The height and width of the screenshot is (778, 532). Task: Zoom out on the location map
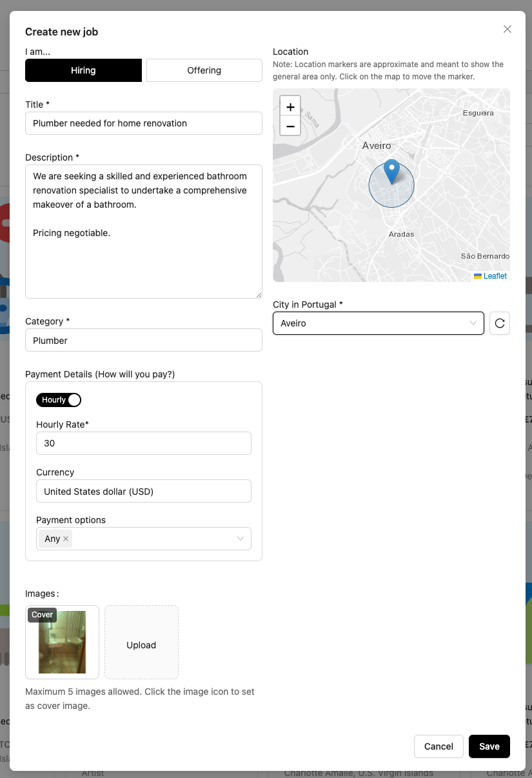290,126
